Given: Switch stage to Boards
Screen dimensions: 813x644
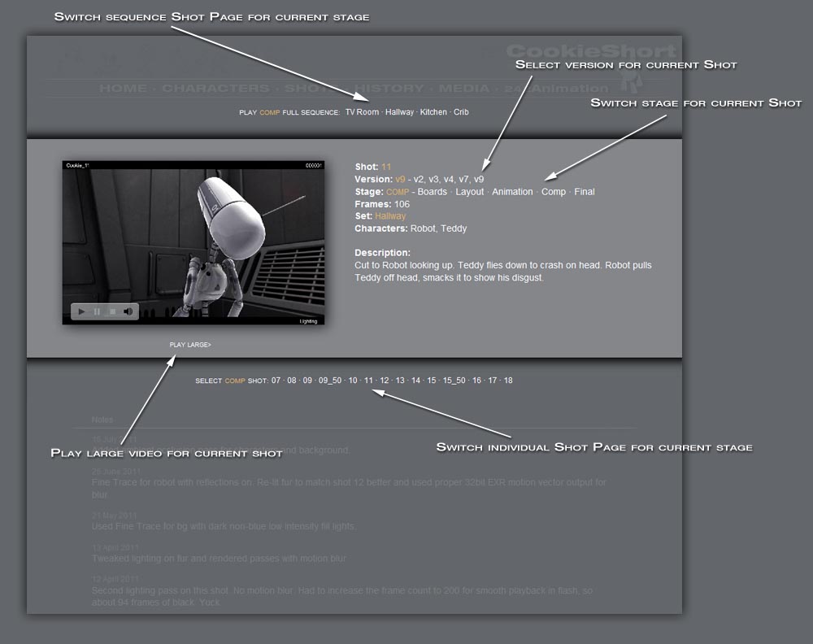Looking at the screenshot, I should (432, 192).
